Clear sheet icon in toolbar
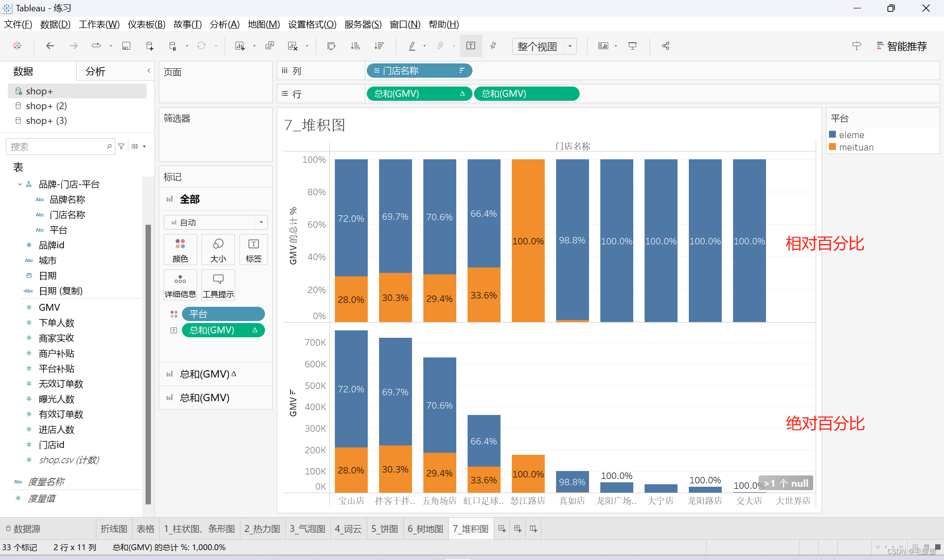944x560 pixels. [x=293, y=46]
